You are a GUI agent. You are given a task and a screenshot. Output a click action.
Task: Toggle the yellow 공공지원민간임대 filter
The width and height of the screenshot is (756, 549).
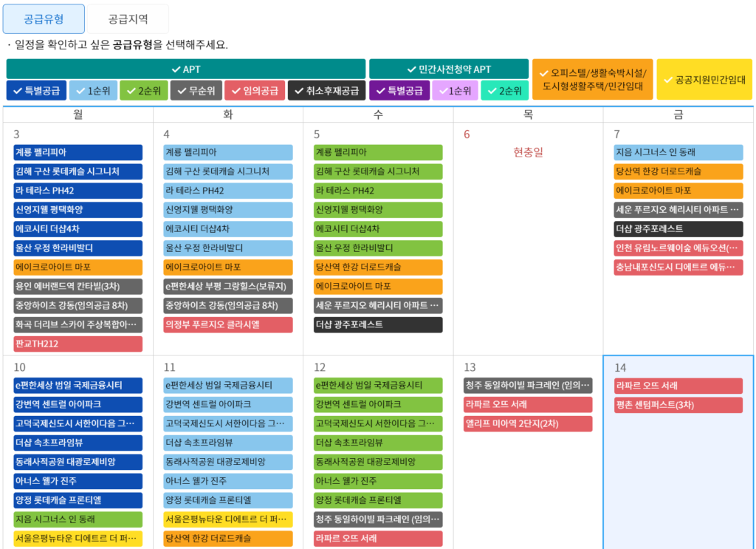(x=704, y=80)
